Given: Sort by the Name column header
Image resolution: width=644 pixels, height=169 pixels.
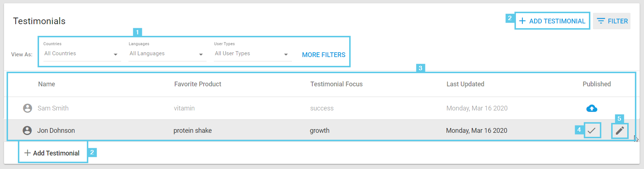Looking at the screenshot, I should point(47,84).
